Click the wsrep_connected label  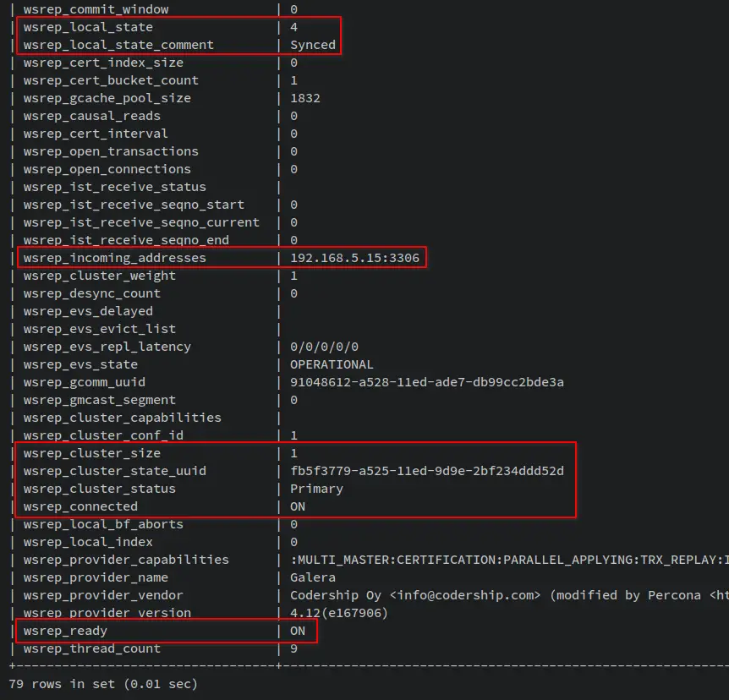(80, 506)
